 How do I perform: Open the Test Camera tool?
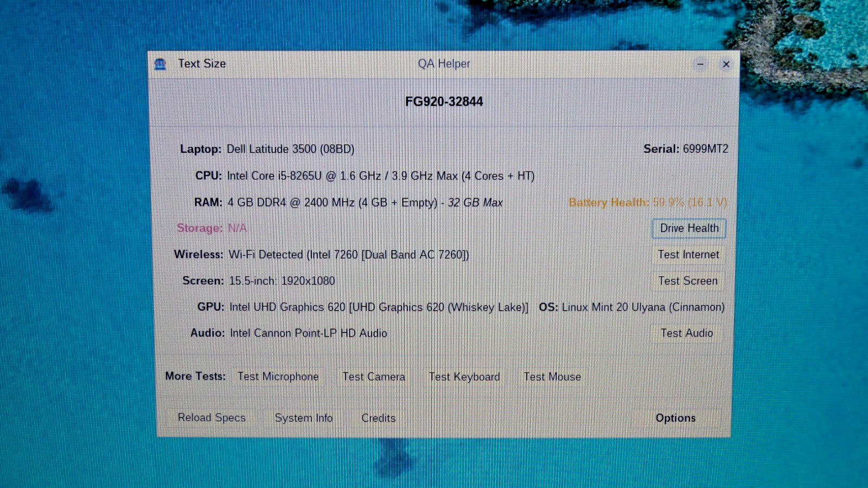(x=373, y=377)
